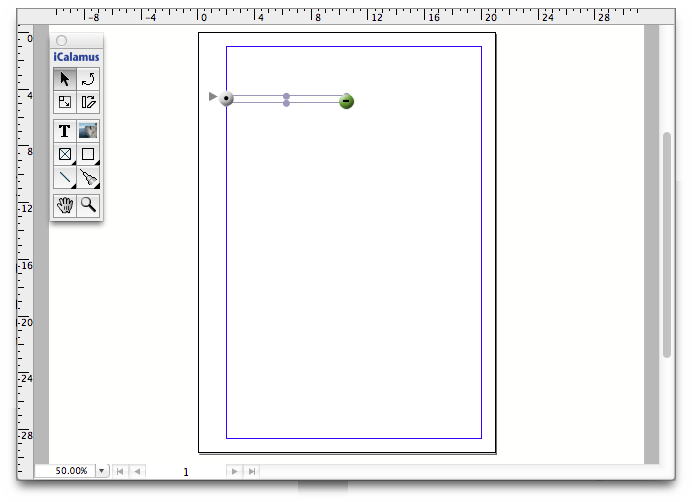The width and height of the screenshot is (692, 502).
Task: Click the page number 1 field
Action: pyautogui.click(x=186, y=472)
